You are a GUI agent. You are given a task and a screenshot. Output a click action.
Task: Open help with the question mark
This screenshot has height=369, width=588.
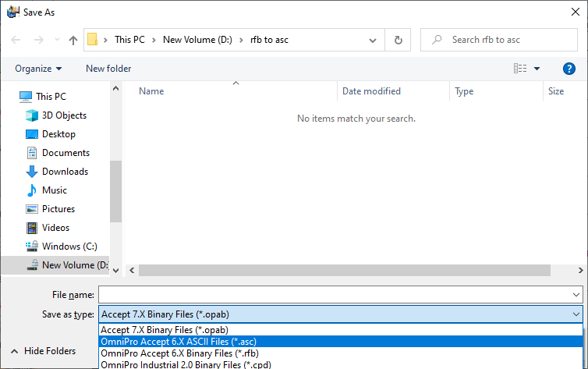(x=569, y=69)
